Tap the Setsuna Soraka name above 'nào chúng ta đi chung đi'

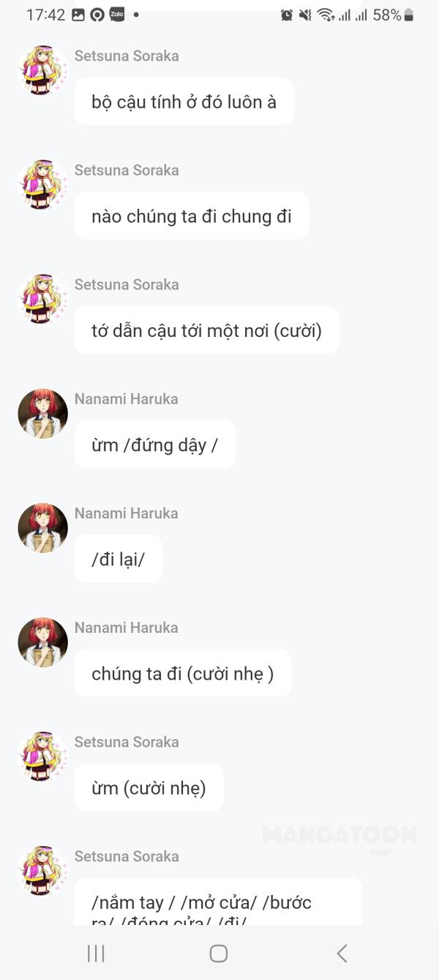pos(127,170)
